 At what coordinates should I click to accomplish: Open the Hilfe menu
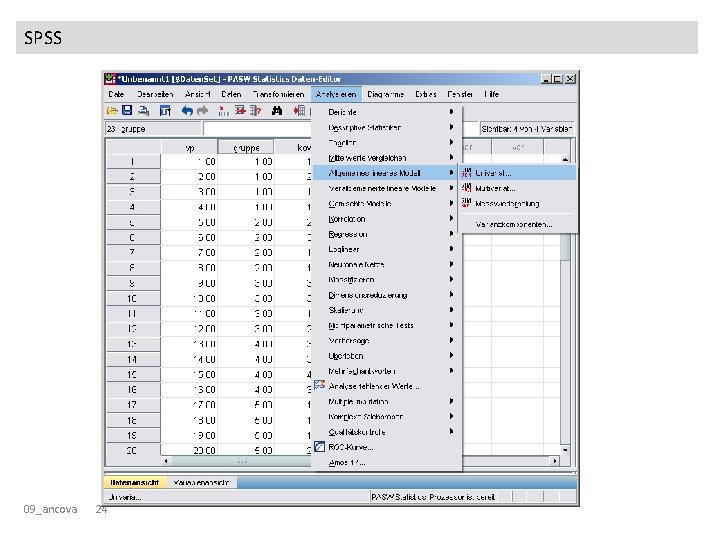point(491,94)
